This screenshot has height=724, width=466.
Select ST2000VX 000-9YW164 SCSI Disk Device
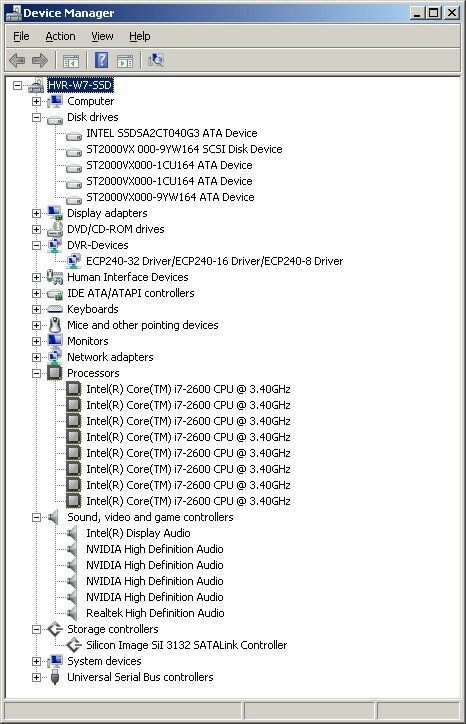[184, 149]
